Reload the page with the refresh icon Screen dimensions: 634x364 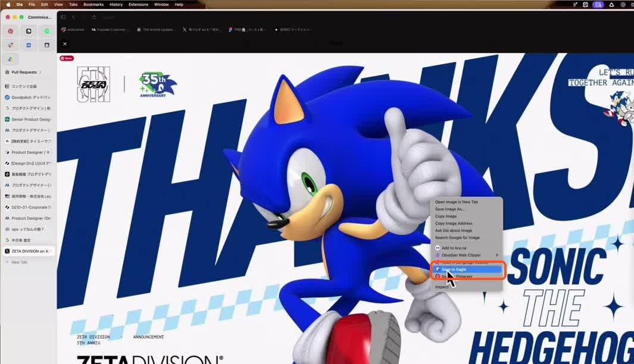coord(94,17)
